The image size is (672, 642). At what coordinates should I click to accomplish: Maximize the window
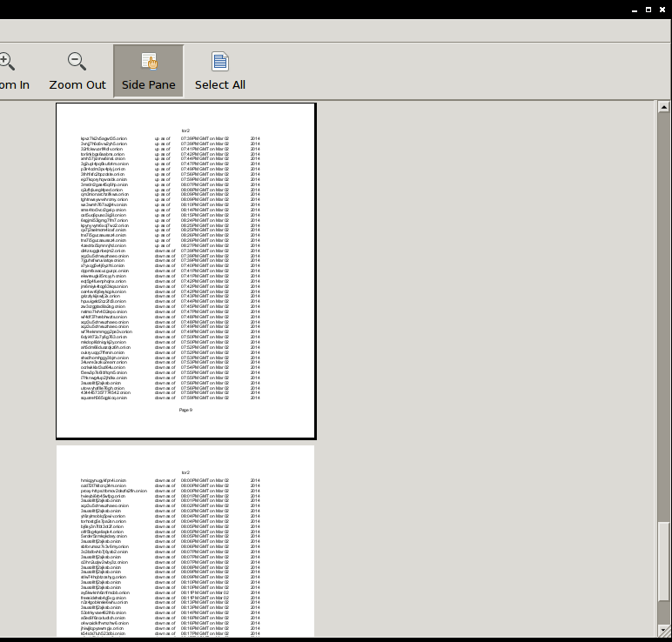[x=648, y=10]
